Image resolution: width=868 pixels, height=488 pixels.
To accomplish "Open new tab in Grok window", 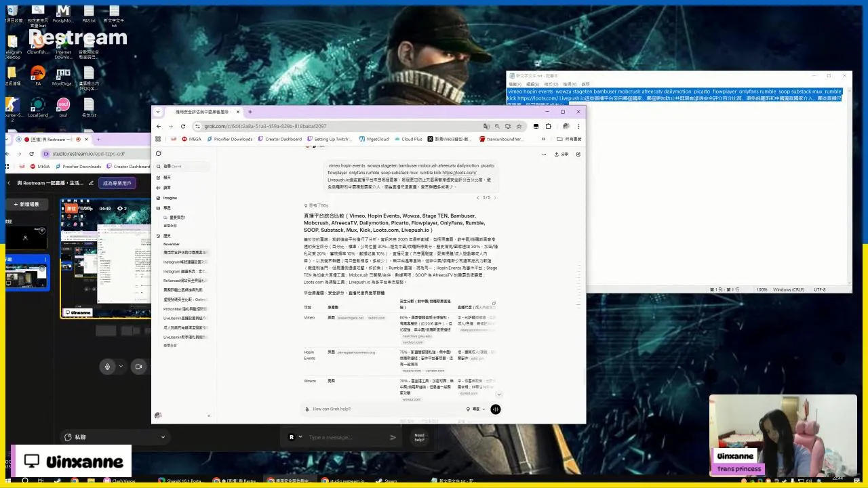I will (x=250, y=112).
